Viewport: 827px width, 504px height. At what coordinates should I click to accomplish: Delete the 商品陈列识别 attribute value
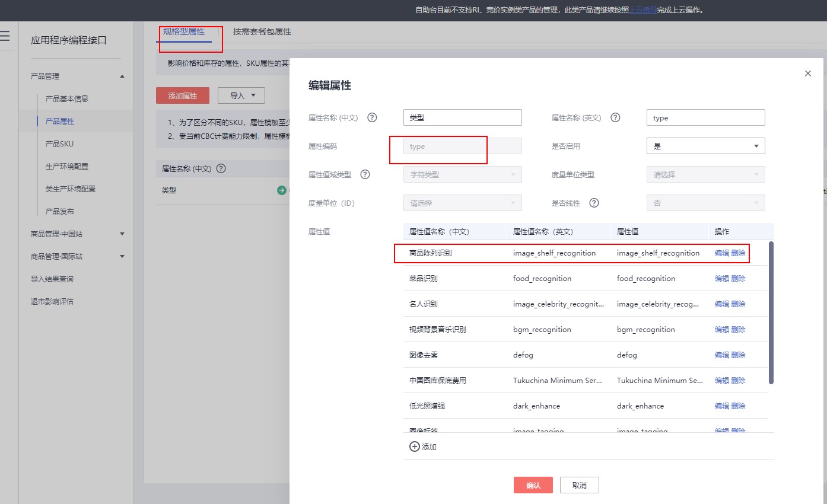[x=738, y=253]
